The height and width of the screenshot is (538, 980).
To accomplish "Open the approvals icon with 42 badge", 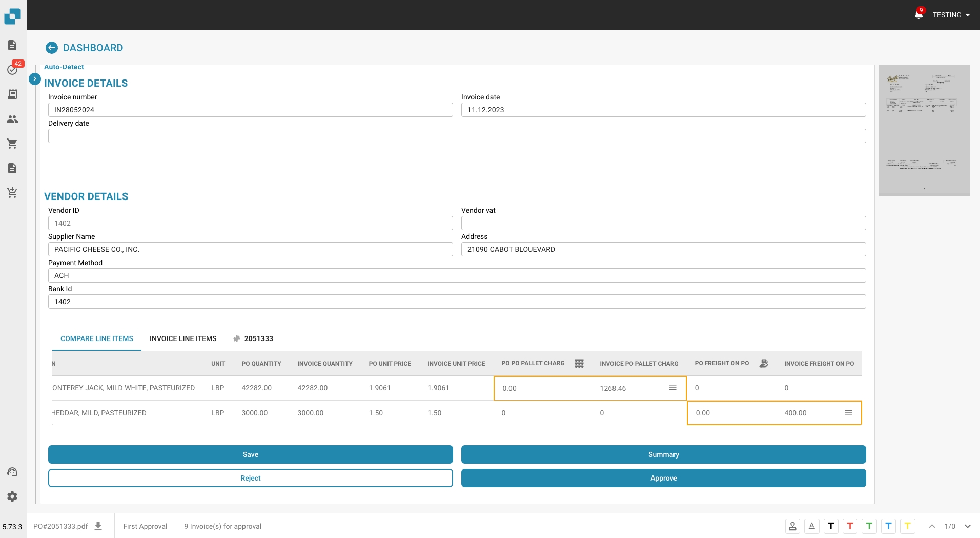I will [x=12, y=70].
